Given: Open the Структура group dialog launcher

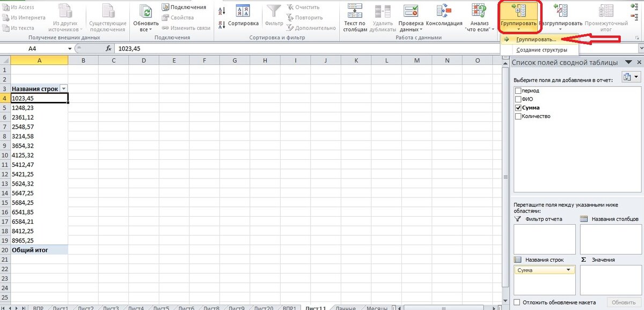Looking at the screenshot, I should 637,38.
